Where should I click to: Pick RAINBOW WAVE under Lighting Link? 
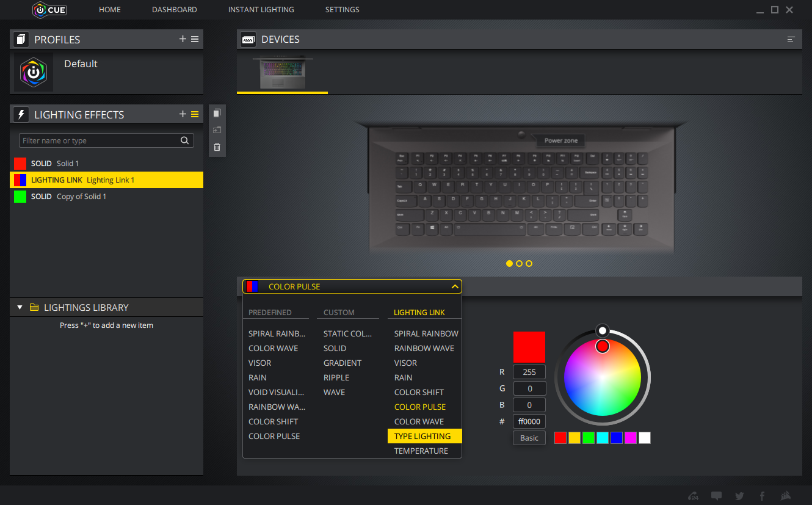pos(425,348)
